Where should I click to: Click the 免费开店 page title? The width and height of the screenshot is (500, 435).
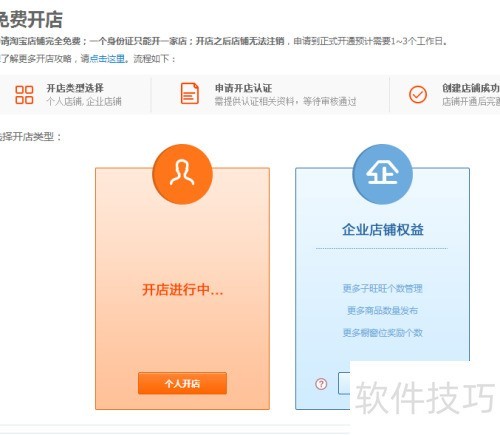[x=31, y=19]
